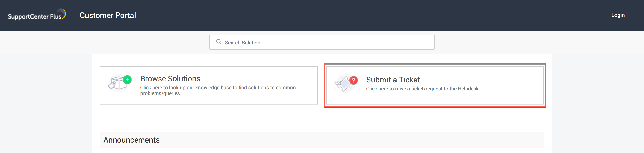Open the Login link
Viewport: 644px width, 153px height.
pos(618,15)
